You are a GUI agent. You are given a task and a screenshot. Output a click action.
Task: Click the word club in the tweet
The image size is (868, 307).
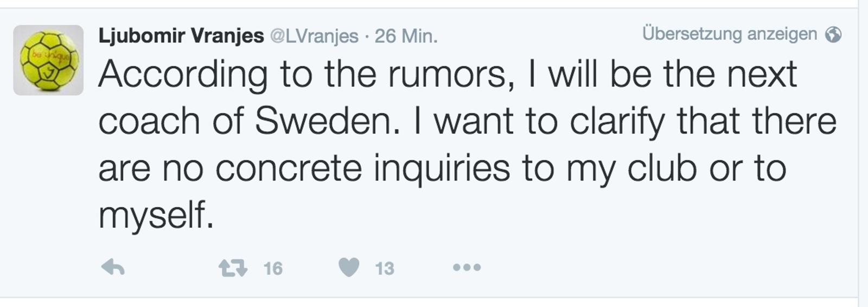(662, 168)
